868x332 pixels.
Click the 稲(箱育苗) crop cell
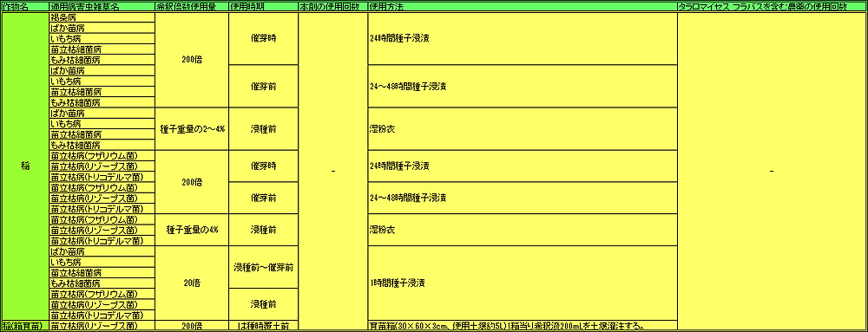pos(24,326)
